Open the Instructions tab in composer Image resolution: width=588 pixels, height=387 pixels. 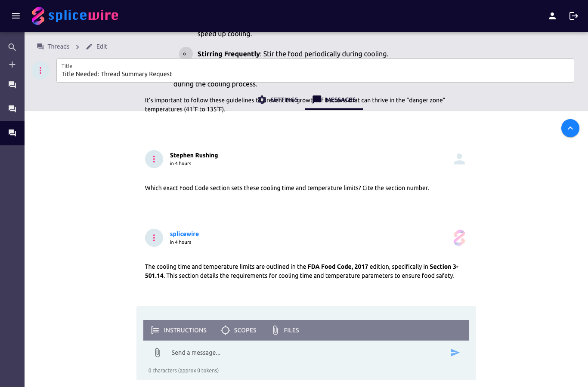coord(179,330)
